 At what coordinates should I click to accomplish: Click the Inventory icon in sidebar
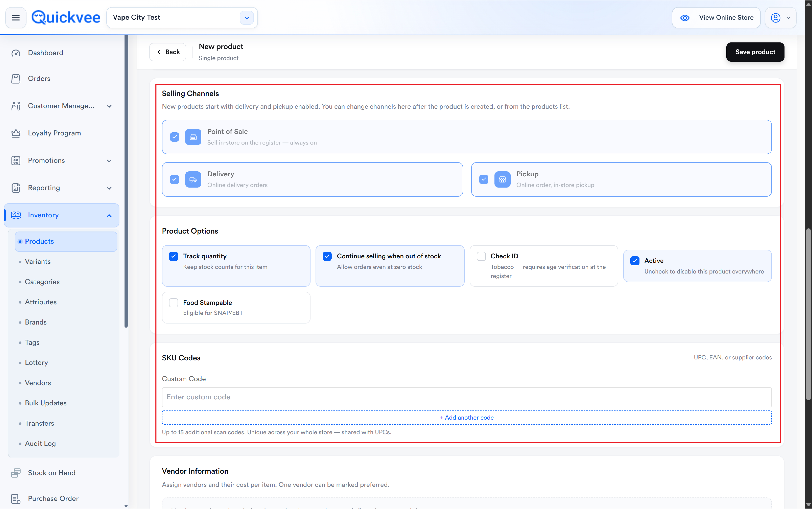pyautogui.click(x=16, y=215)
